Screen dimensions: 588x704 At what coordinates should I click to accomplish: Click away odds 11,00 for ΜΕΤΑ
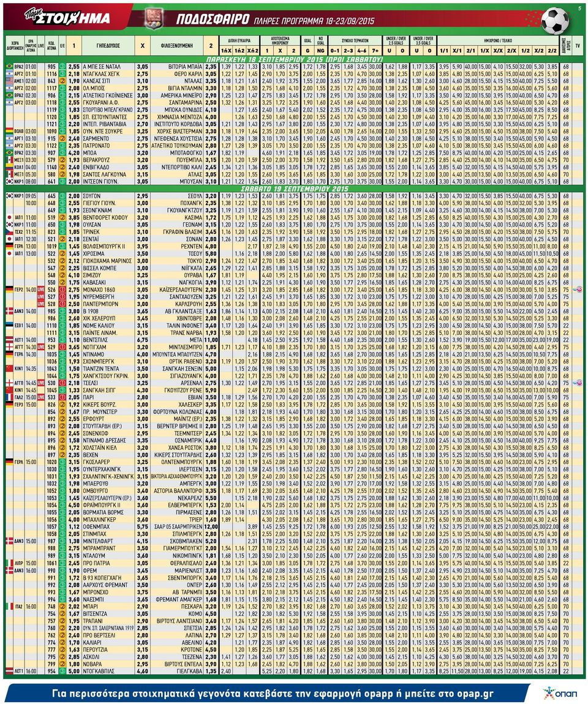(x=211, y=340)
